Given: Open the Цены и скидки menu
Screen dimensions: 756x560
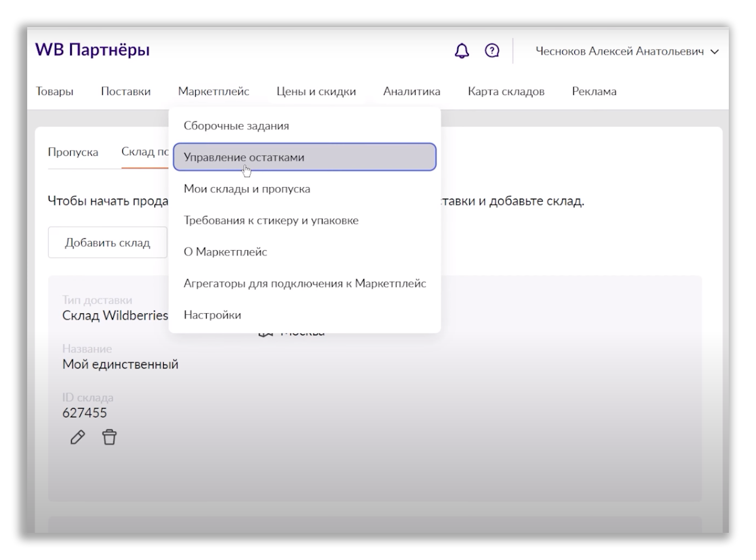Looking at the screenshot, I should click(x=316, y=91).
